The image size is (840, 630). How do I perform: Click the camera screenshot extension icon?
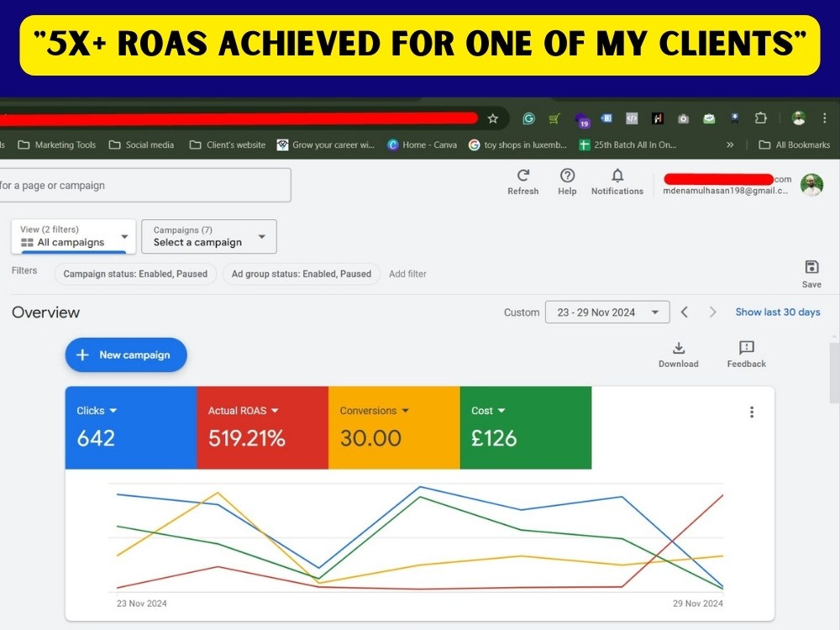click(684, 119)
